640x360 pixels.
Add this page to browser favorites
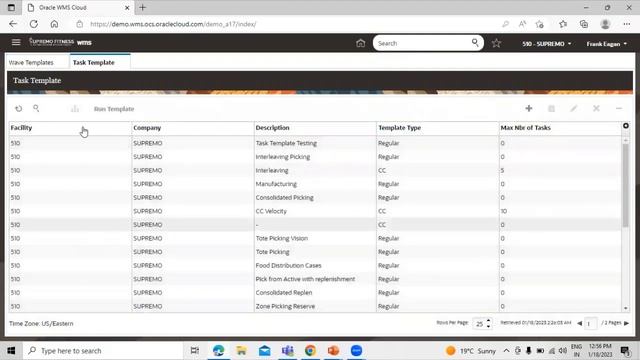point(540,24)
